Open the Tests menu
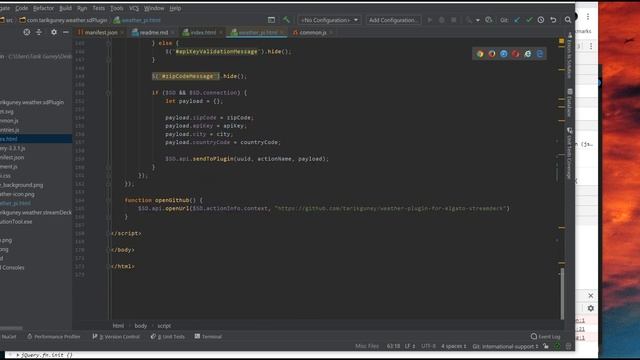Screen dimensions: 640x360 pyautogui.click(x=98, y=8)
